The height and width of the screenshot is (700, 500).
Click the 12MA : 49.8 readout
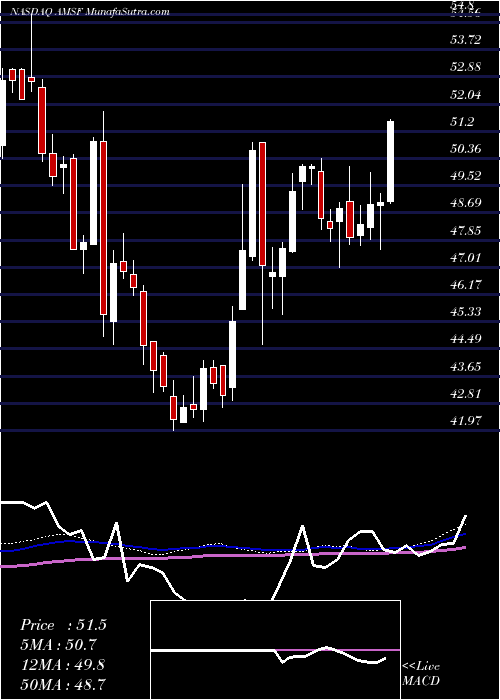pyautogui.click(x=62, y=665)
